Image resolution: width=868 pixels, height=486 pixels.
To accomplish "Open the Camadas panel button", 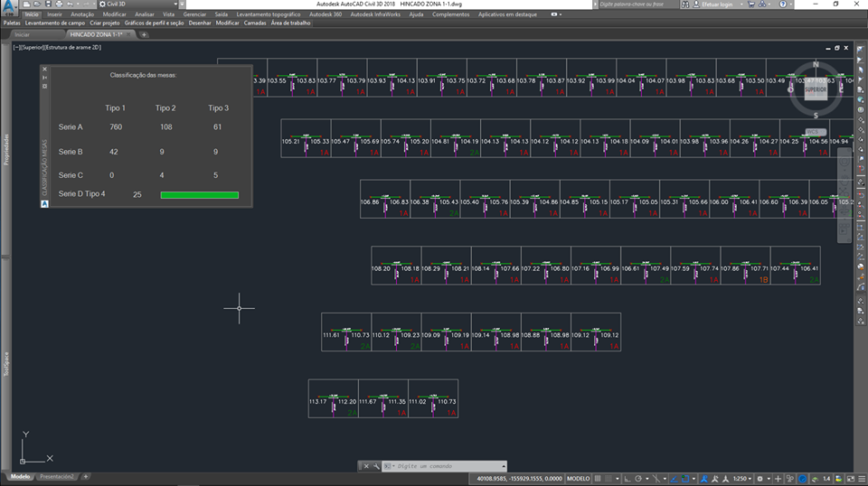I will point(255,23).
